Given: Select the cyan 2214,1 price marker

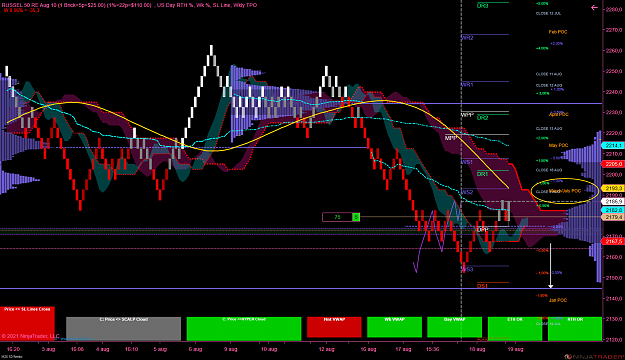Looking at the screenshot, I should pos(612,146).
